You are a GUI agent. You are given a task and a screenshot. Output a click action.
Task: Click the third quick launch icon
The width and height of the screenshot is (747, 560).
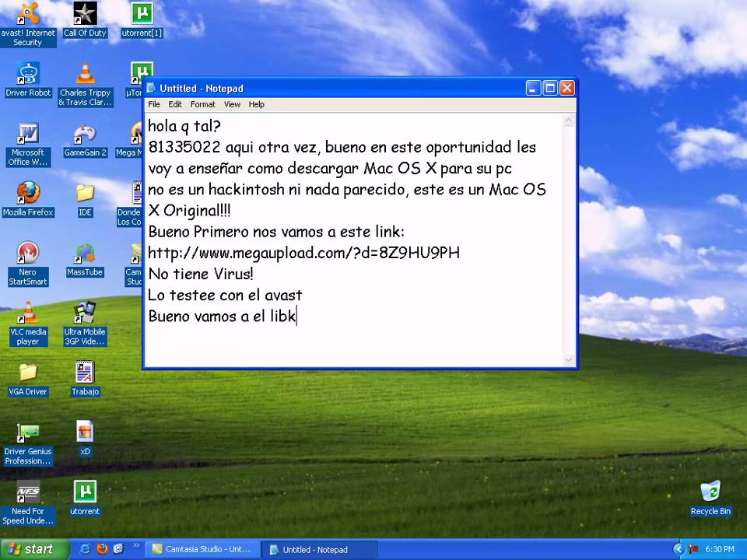[x=118, y=549]
